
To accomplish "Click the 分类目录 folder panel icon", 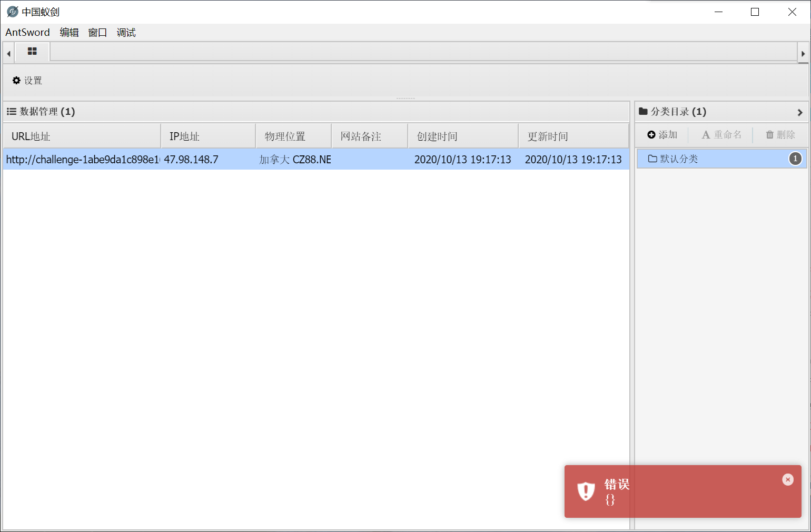I will (643, 111).
